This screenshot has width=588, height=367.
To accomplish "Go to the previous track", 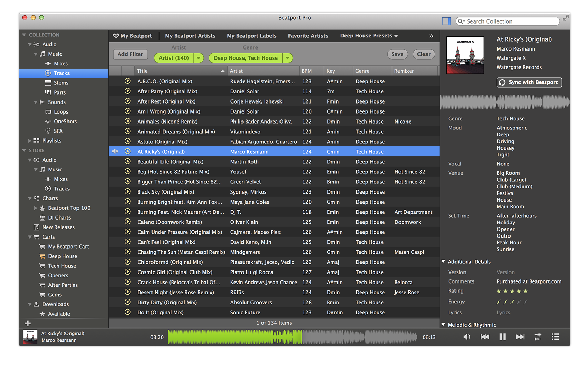I will coord(485,337).
